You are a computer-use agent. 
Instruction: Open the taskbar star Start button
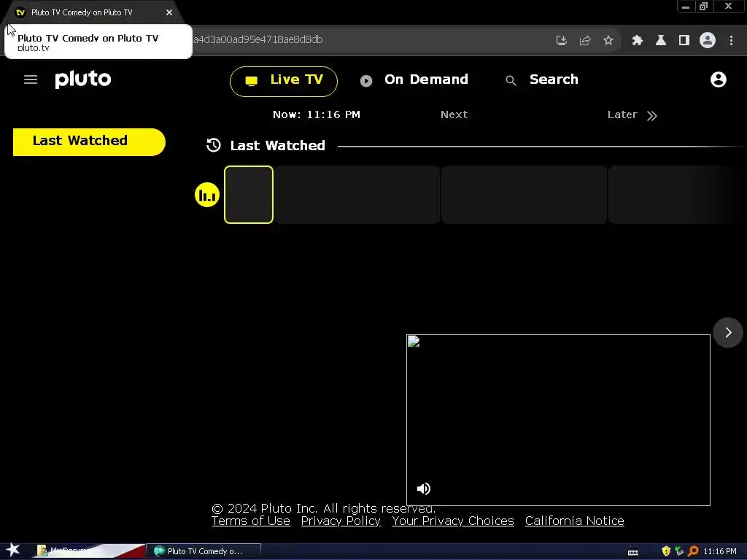coord(13,551)
